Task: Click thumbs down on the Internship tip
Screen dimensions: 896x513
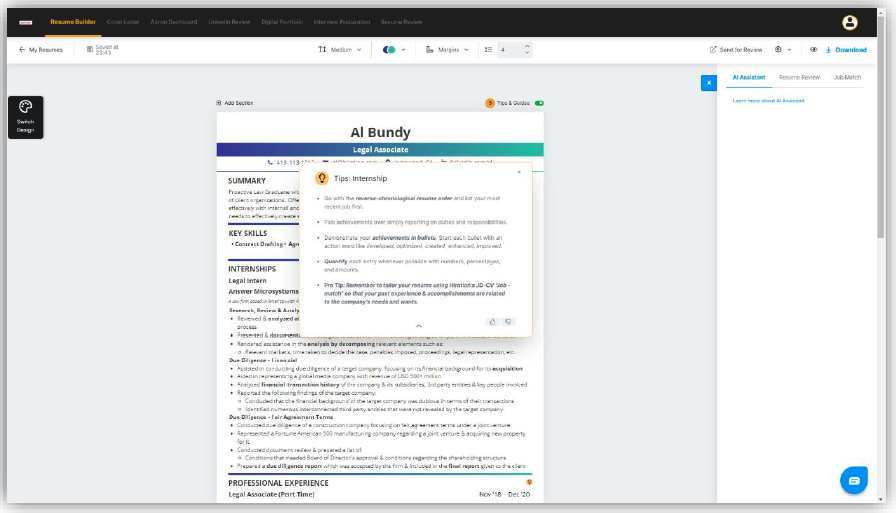Action: (508, 322)
